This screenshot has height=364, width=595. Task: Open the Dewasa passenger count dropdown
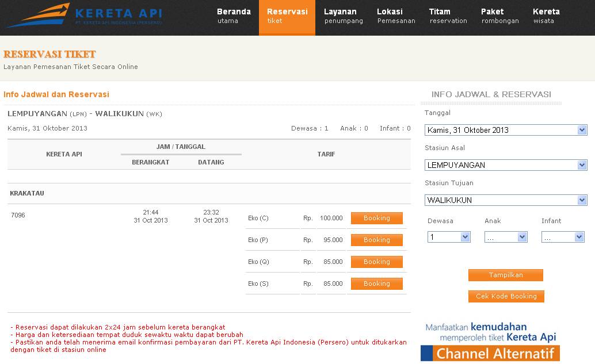tap(449, 237)
